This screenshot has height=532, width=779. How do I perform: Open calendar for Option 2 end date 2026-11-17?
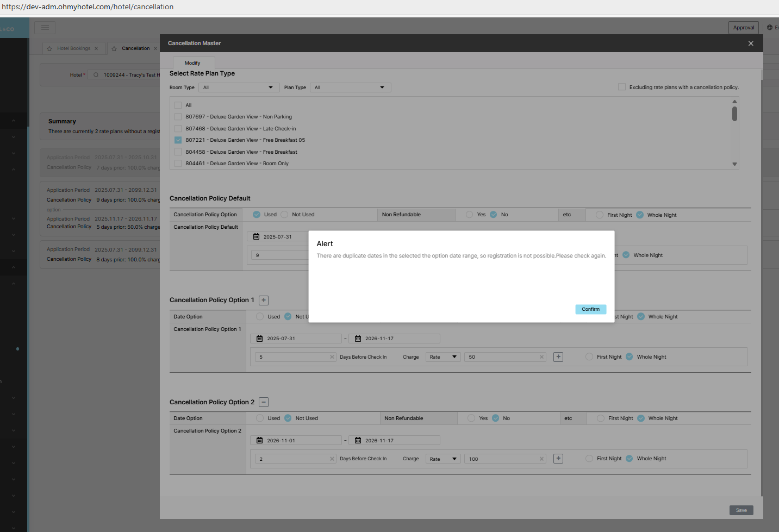(358, 441)
